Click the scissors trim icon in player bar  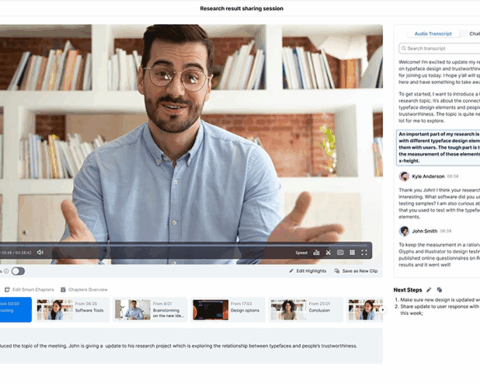click(328, 253)
